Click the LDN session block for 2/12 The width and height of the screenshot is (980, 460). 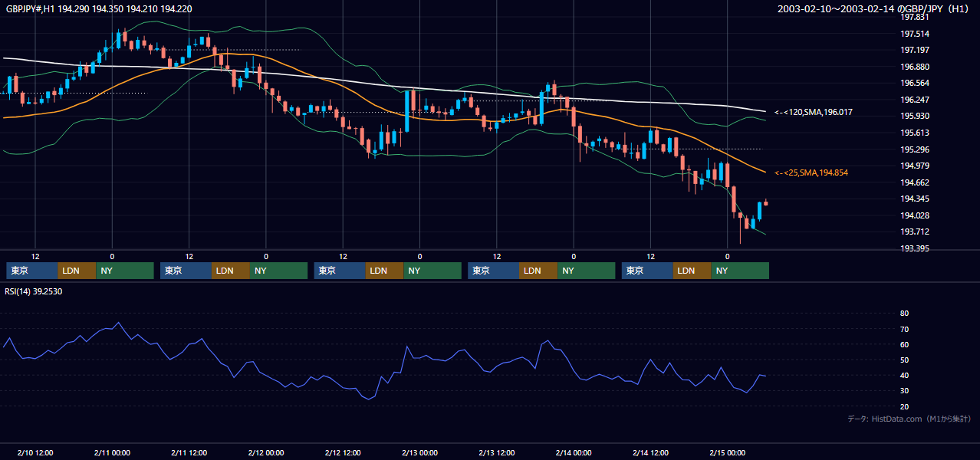click(x=385, y=271)
